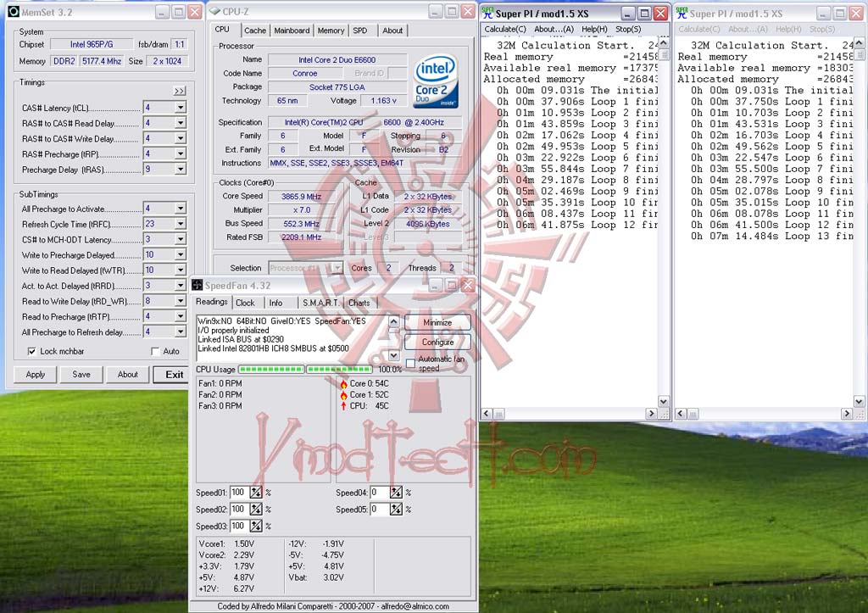Open the SpeedFan S.M.A.R.T. tab
The image size is (868, 613).
click(320, 303)
